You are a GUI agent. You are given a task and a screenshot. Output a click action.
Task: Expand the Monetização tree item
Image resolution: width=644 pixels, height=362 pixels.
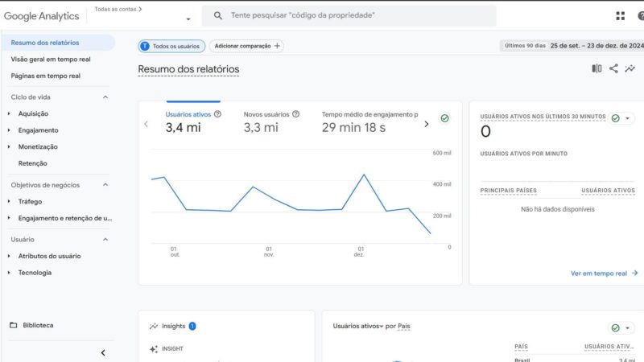(9, 146)
